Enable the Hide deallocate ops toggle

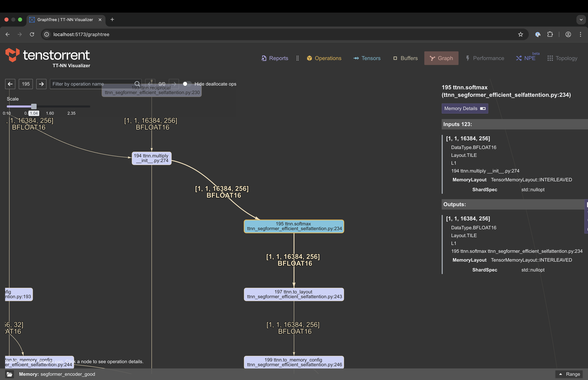point(187,84)
